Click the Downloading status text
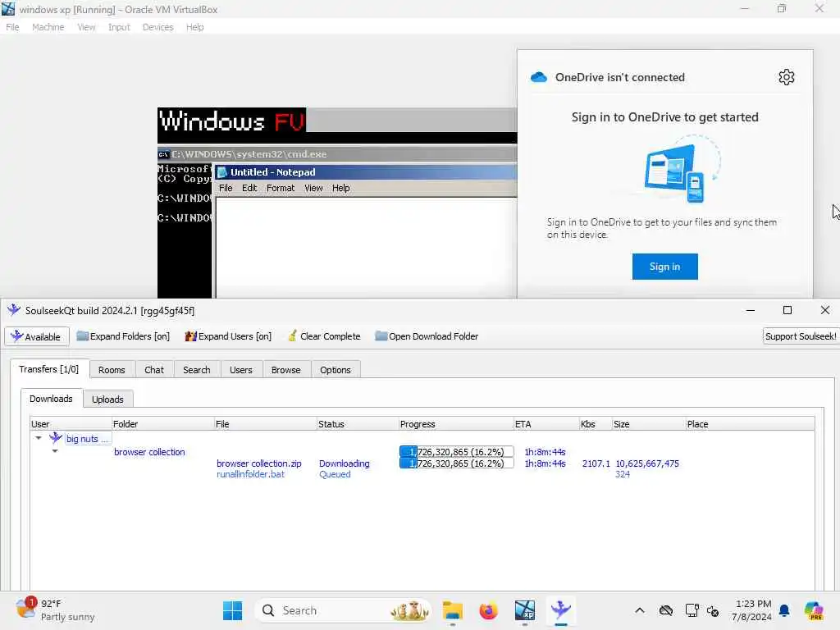The width and height of the screenshot is (840, 630). coord(344,463)
